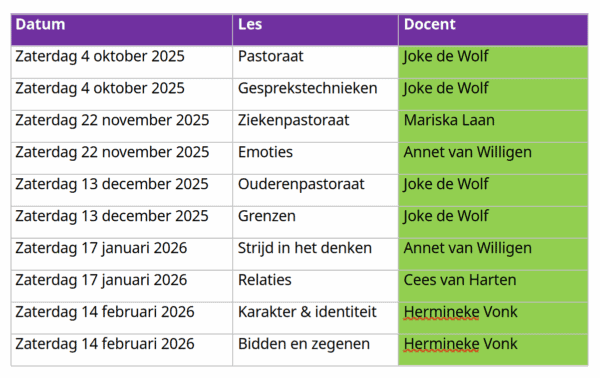This screenshot has width=600, height=378.
Task: Click the Ouderenpastoraat cell
Action: click(315, 191)
